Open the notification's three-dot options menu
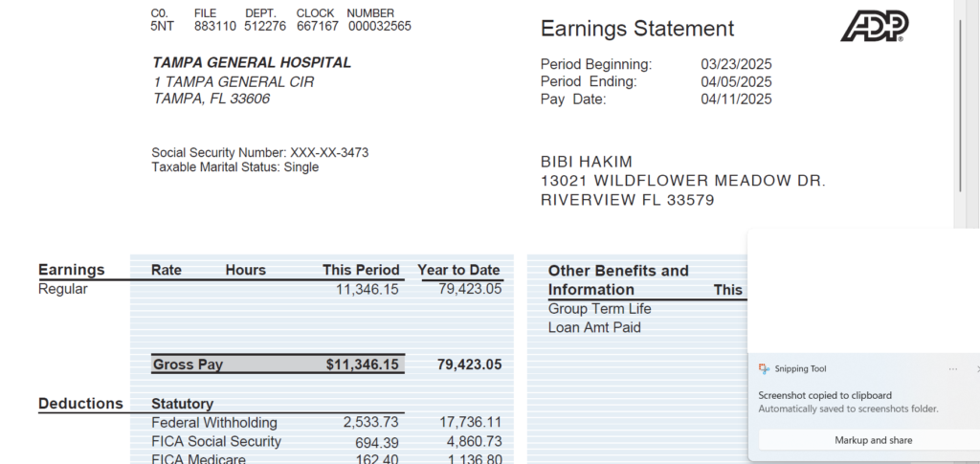The height and width of the screenshot is (464, 980). click(952, 369)
